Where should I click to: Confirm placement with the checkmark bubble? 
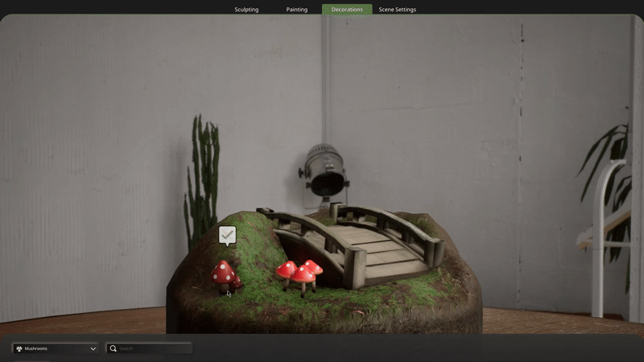click(227, 234)
